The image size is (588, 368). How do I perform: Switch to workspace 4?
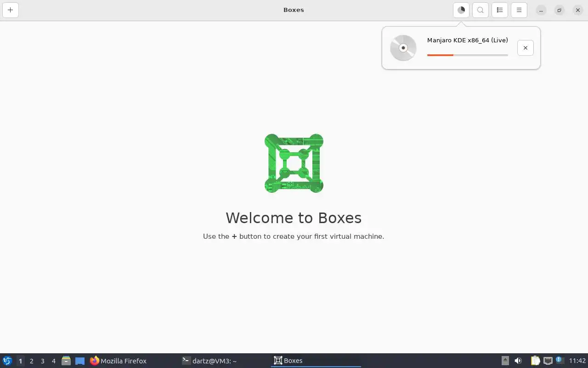click(x=53, y=361)
